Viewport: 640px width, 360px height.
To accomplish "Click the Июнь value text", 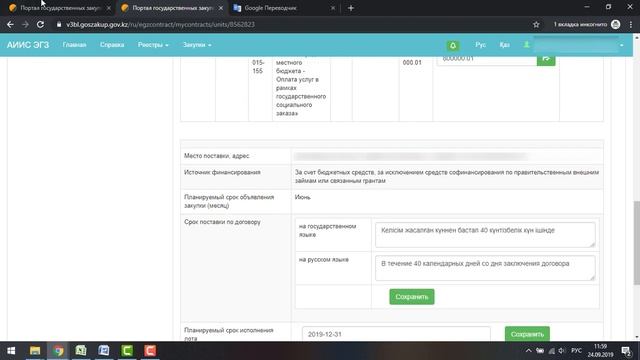I will pos(302,197).
